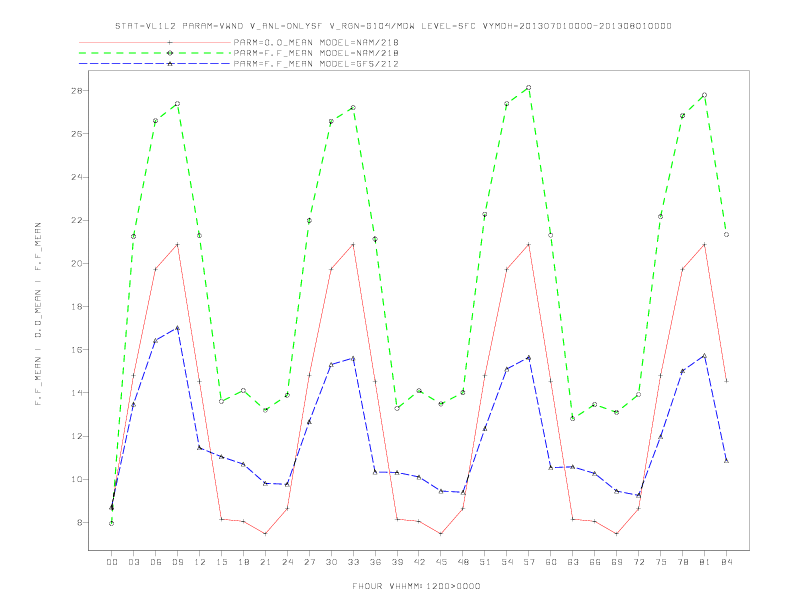This screenshot has width=792, height=612.
Task: Click y-axis tick label 24
Action: click(x=78, y=177)
